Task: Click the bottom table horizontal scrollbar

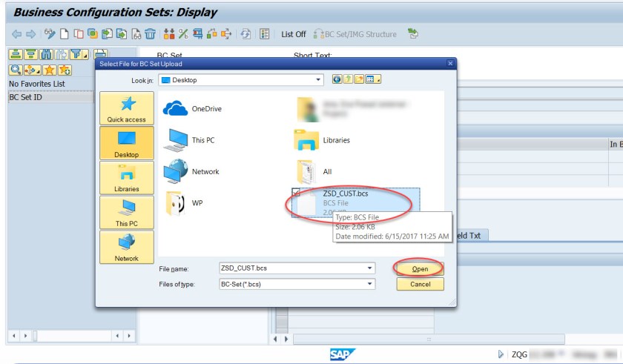Action: point(429,339)
